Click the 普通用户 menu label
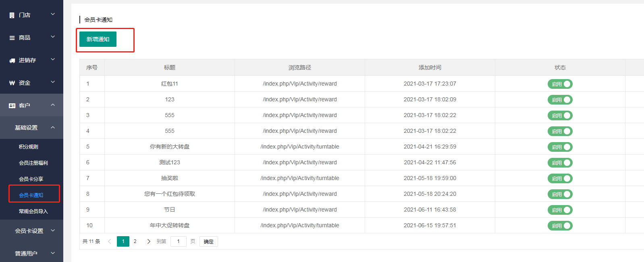Image resolution: width=644 pixels, height=262 pixels. [26, 254]
